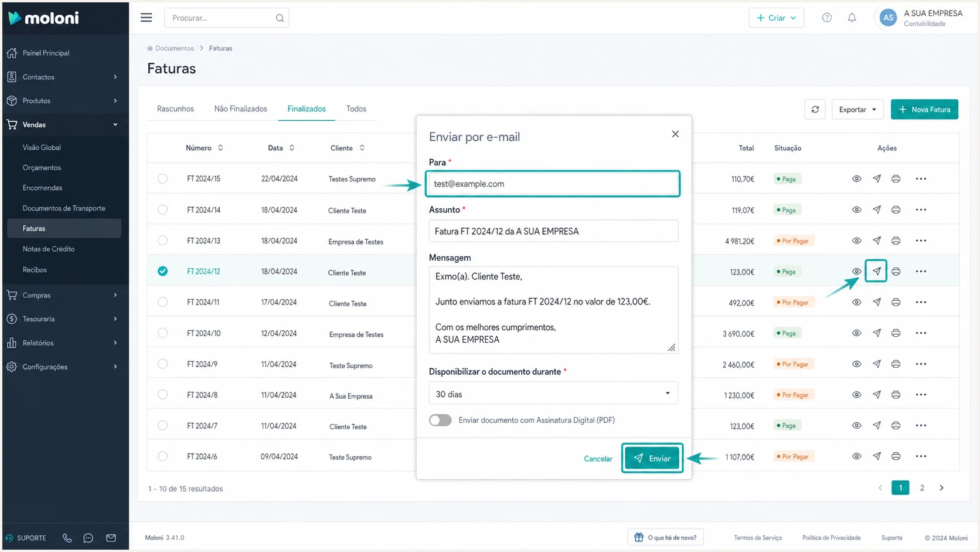Open more actions for FT 2024/13
The width and height of the screenshot is (980, 552).
click(x=921, y=241)
